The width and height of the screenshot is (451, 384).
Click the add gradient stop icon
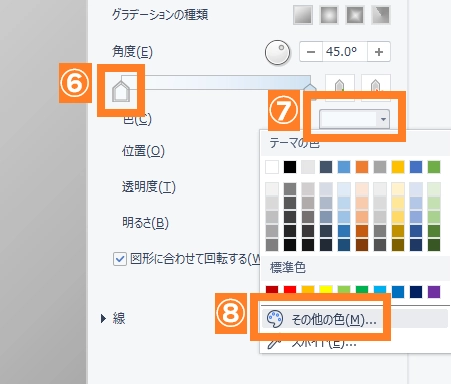pos(339,85)
